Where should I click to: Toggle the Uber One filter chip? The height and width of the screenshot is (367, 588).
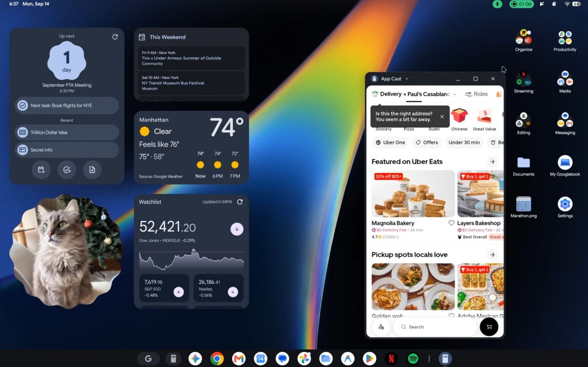(390, 142)
